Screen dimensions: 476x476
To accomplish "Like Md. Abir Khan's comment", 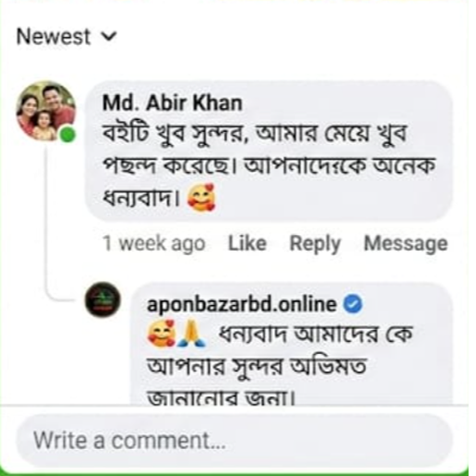I will [x=247, y=244].
